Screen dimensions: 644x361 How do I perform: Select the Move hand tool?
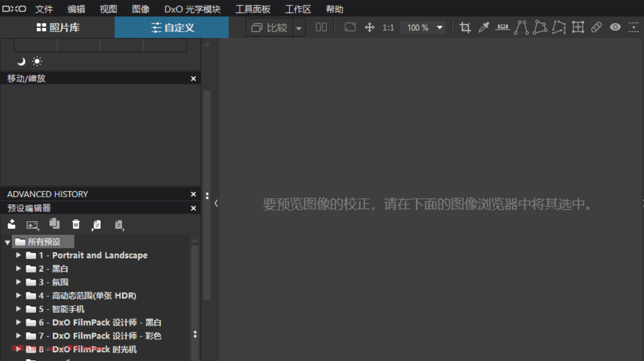point(369,27)
